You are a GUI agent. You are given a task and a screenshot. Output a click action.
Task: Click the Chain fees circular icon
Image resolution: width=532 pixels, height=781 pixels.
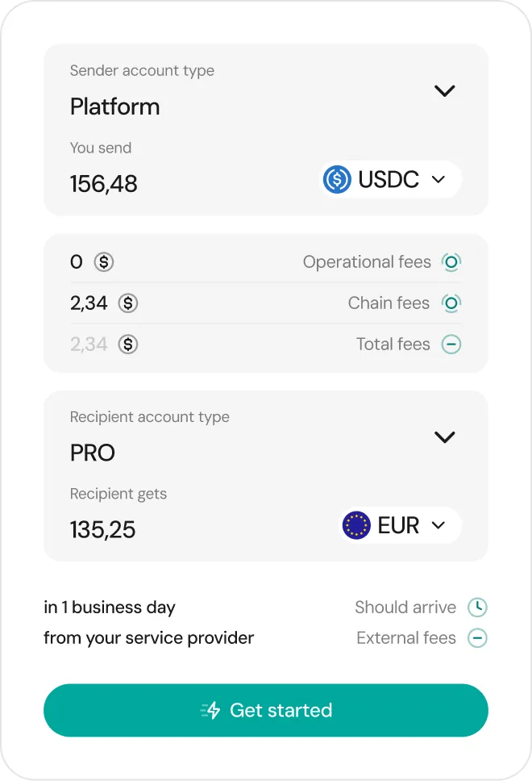pyautogui.click(x=451, y=303)
